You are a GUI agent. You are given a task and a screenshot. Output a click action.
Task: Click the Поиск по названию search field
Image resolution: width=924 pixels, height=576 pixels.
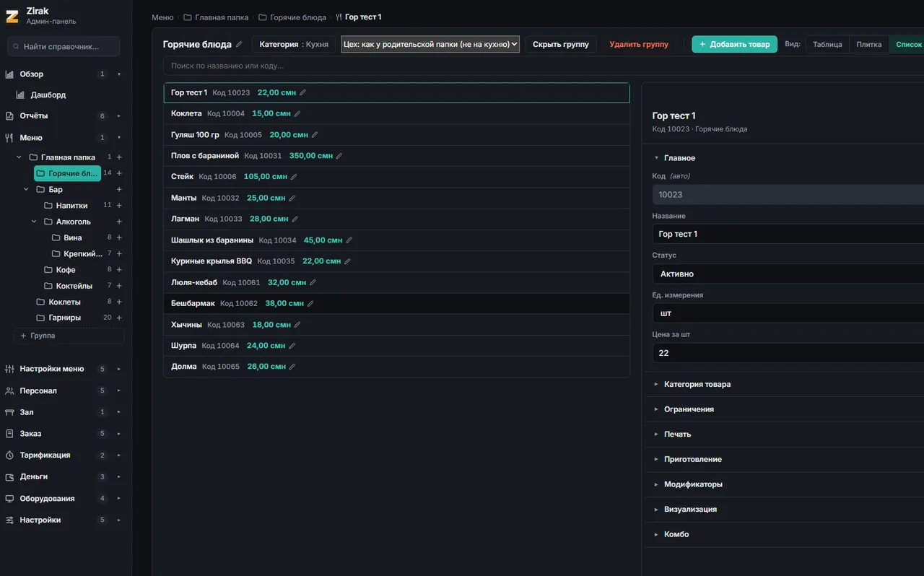(x=541, y=66)
